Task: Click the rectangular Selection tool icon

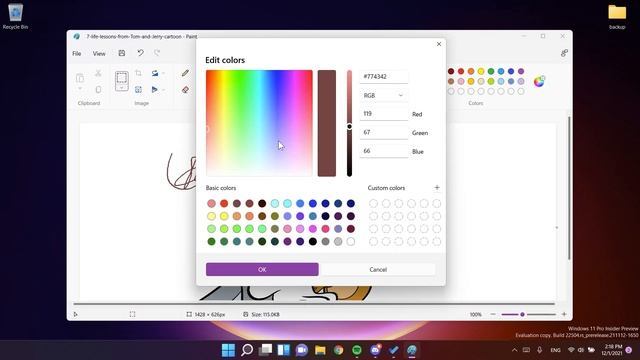Action: (122, 78)
